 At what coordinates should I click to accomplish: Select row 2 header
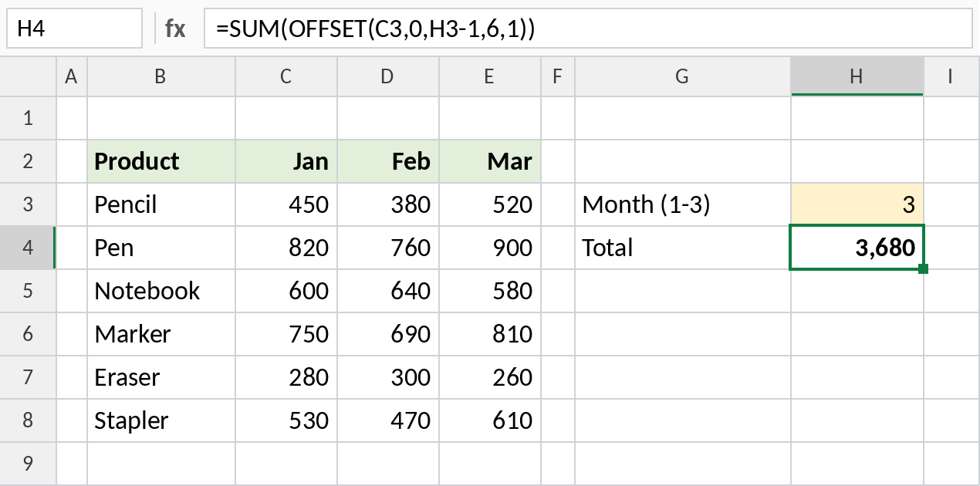coord(29,161)
